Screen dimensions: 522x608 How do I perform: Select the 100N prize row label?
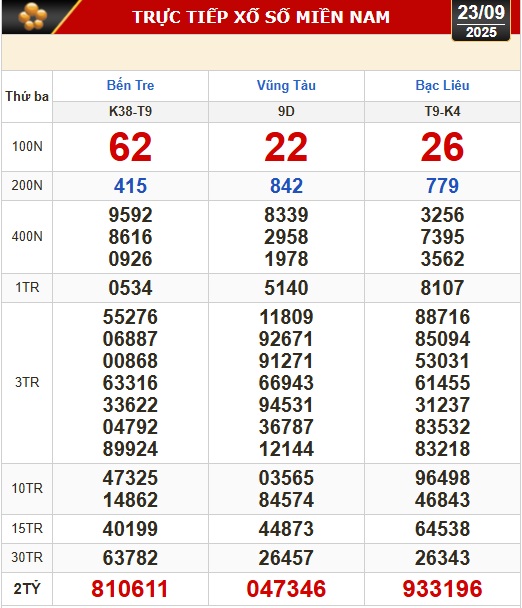pyautogui.click(x=27, y=147)
